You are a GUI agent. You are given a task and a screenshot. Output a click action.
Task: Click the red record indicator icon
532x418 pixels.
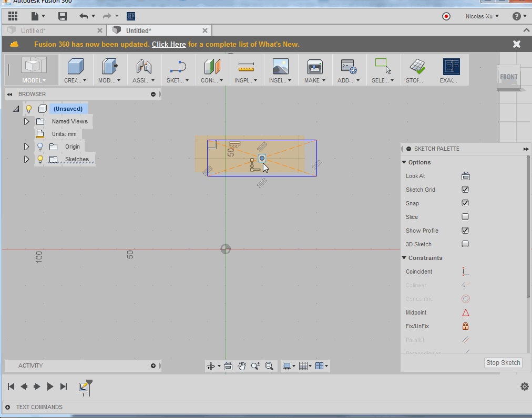click(x=446, y=16)
